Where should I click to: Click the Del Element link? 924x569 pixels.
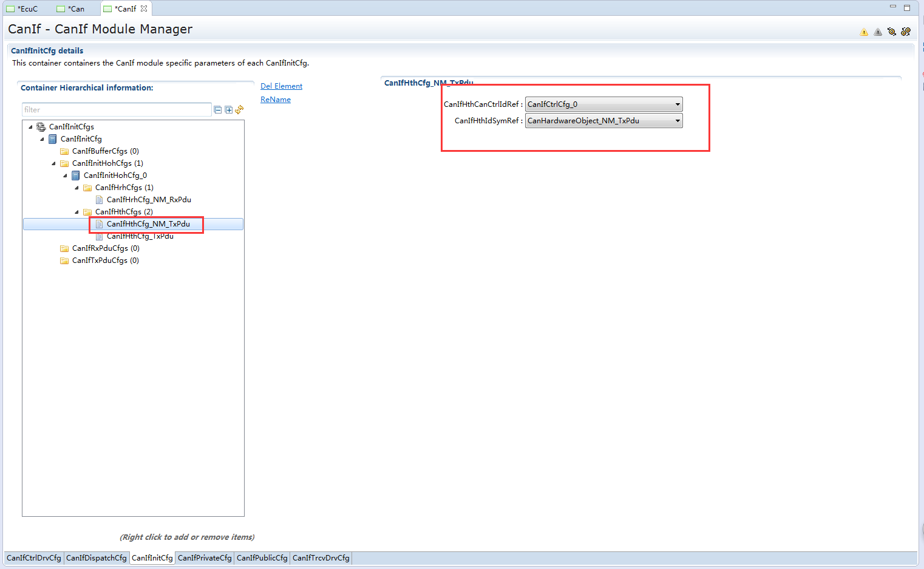pos(281,86)
